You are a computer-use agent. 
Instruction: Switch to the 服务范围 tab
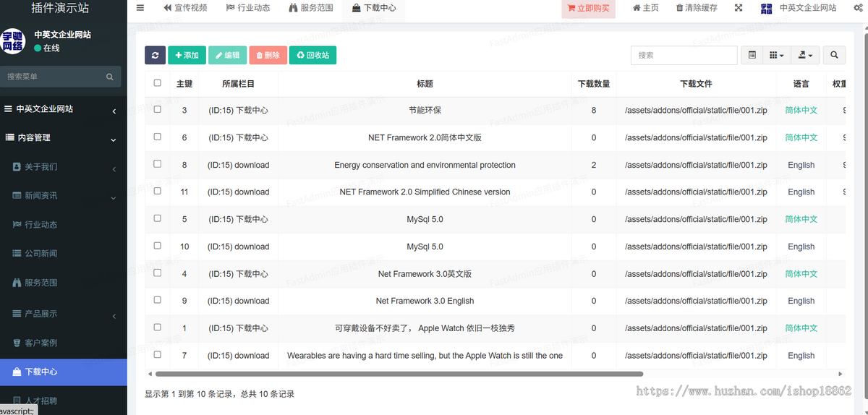(x=311, y=9)
